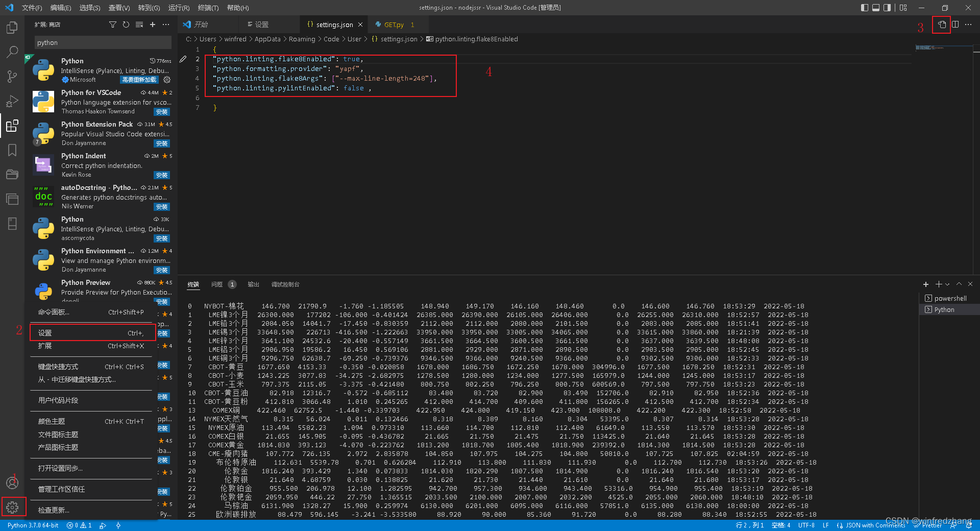Filter extensions with the funnel icon
The width and height of the screenshot is (980, 531).
tap(113, 25)
